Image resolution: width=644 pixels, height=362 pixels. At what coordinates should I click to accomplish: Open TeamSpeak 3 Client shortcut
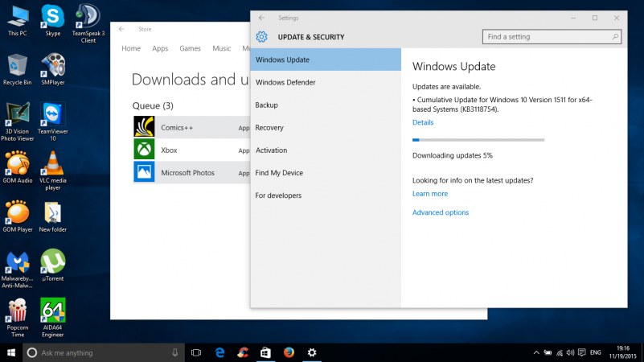tap(88, 23)
